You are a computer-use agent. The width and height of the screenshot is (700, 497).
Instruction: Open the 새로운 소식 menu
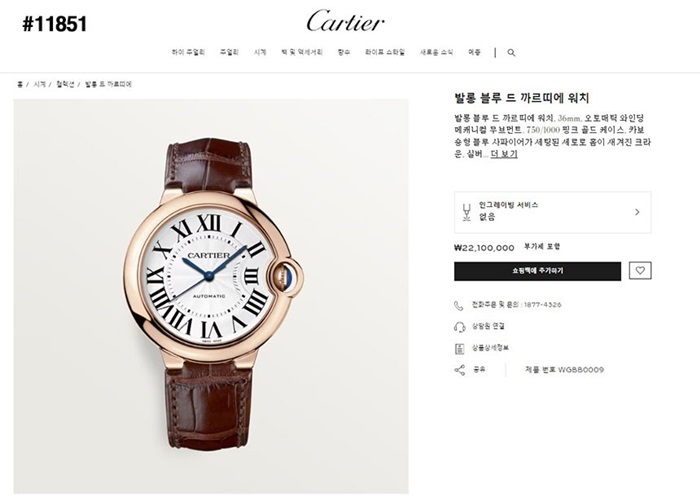coord(436,52)
